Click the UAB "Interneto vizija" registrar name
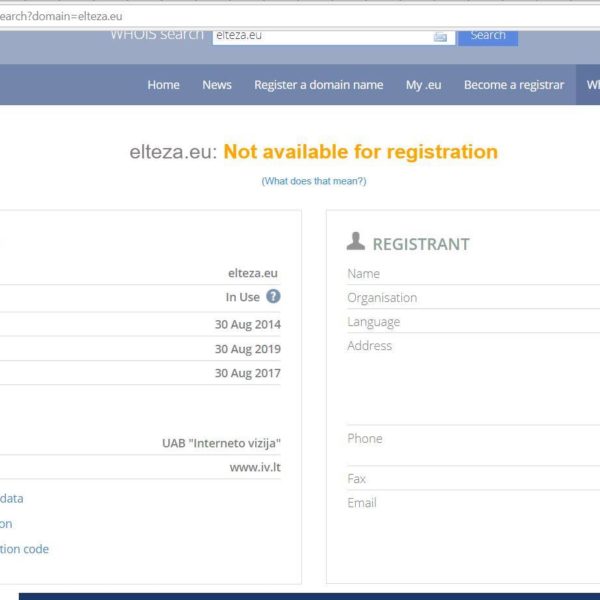 [221, 443]
